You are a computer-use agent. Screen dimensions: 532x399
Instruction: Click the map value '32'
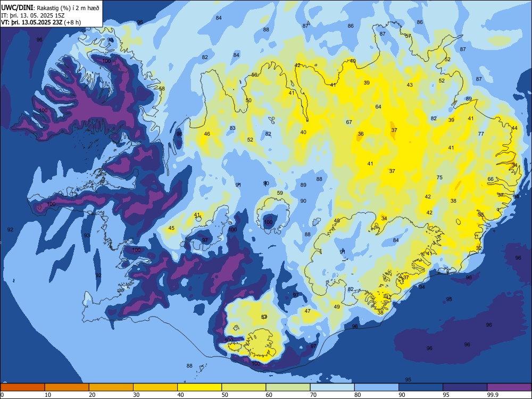479,248
